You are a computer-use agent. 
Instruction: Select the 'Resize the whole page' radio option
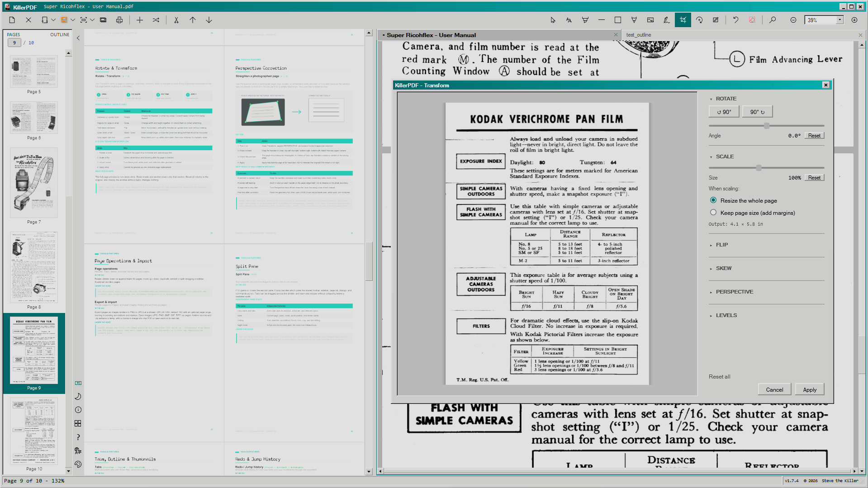[713, 200]
